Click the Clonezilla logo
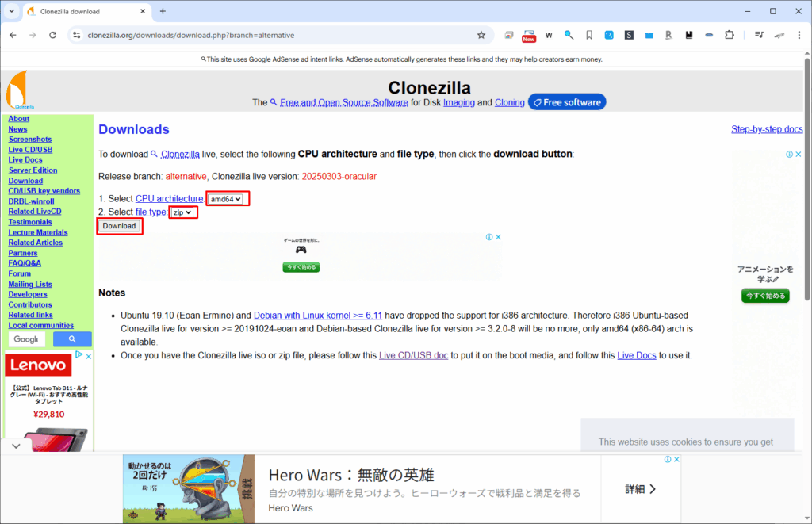 click(x=20, y=90)
